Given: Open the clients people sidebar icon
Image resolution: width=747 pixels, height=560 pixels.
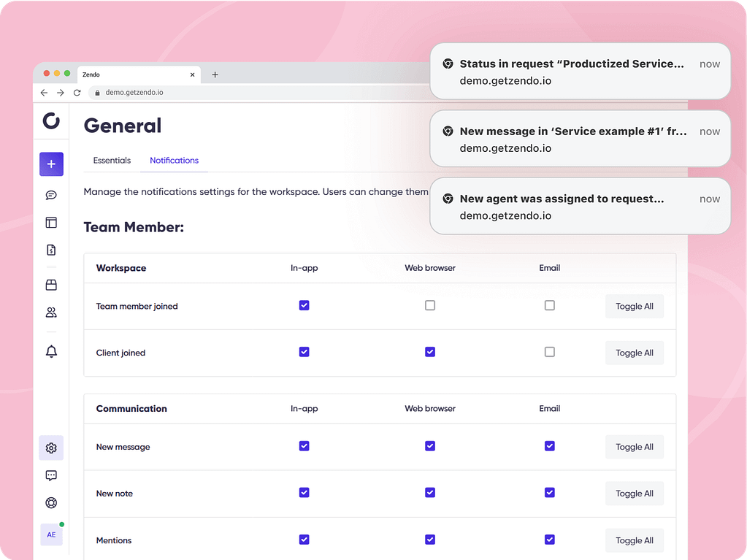Looking at the screenshot, I should point(51,312).
